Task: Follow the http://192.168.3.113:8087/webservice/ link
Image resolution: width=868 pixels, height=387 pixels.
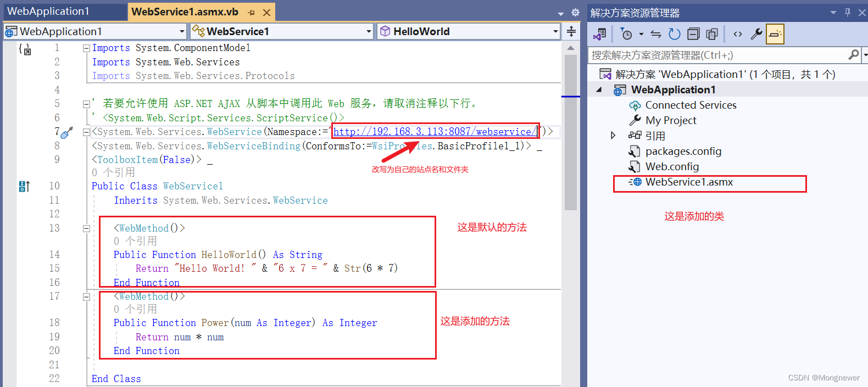Action: (435, 132)
